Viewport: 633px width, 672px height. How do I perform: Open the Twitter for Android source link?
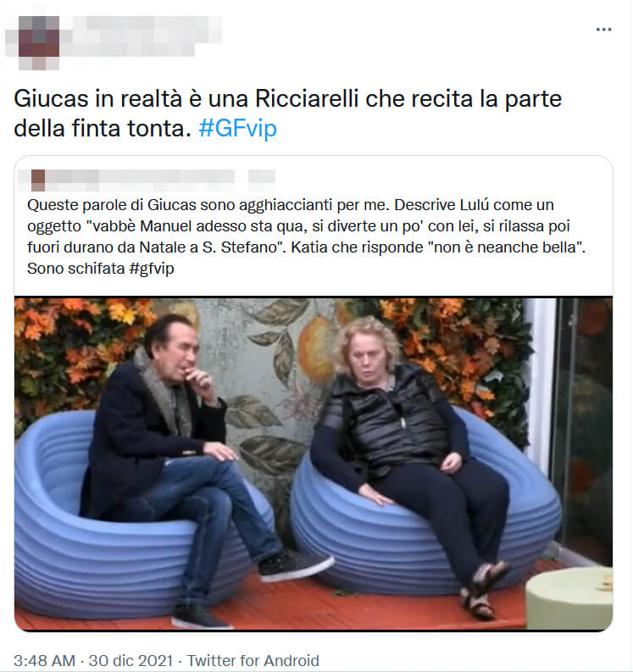tap(253, 660)
